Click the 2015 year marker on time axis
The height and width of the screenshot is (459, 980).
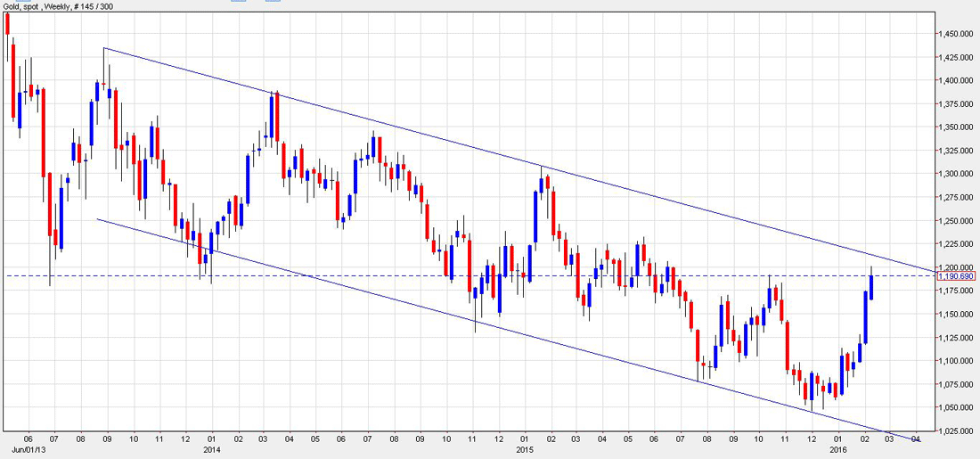pyautogui.click(x=525, y=449)
